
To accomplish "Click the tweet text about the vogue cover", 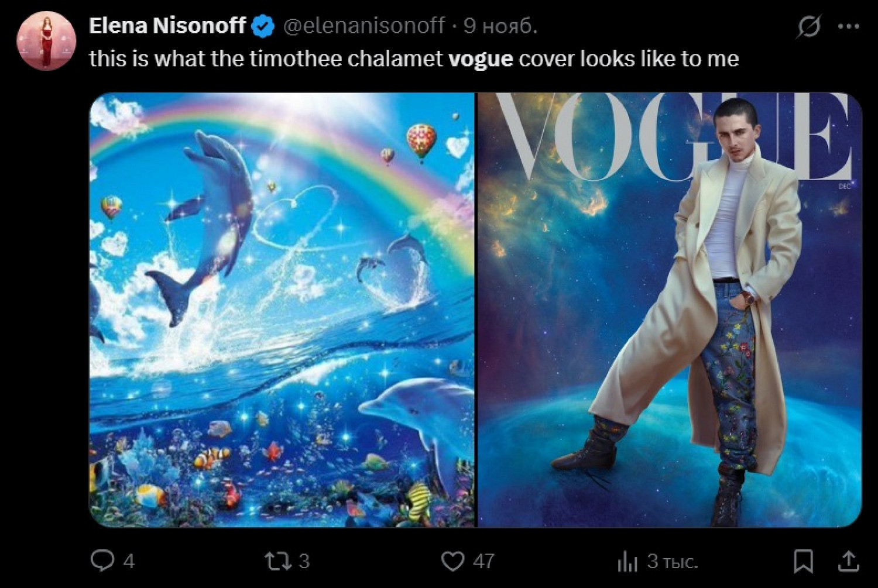I will [413, 59].
